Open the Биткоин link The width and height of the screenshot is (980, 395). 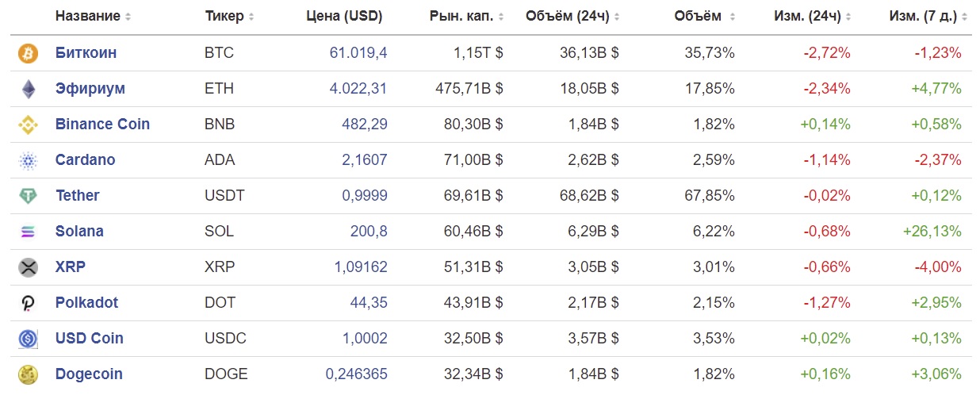86,53
